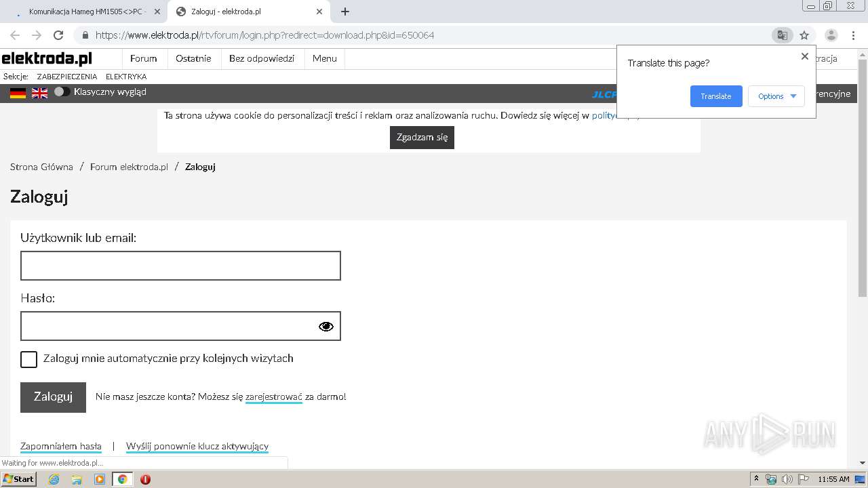Open the Forum menu
The width and height of the screenshot is (868, 488).
144,59
